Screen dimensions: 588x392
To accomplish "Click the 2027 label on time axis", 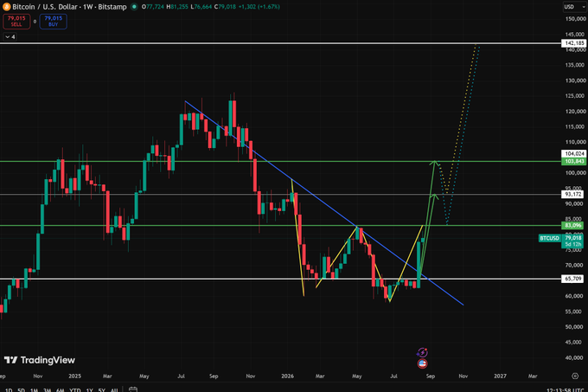I will (x=500, y=376).
